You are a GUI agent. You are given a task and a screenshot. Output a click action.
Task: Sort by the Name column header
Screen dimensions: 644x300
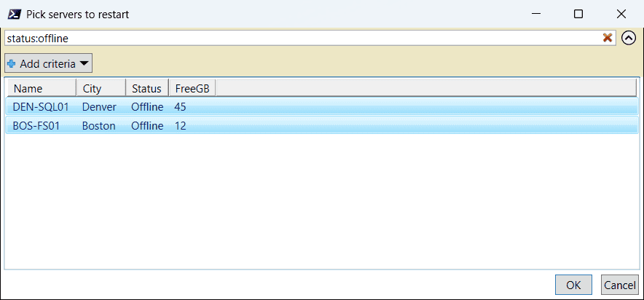coord(41,88)
